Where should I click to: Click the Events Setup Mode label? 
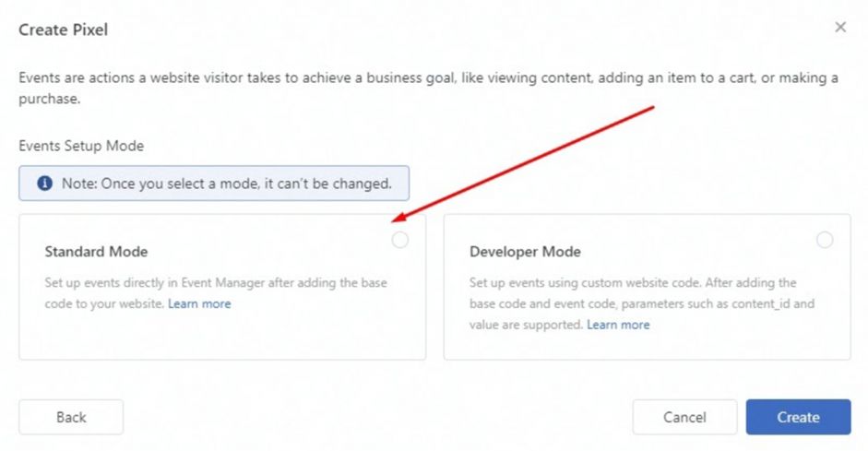pyautogui.click(x=81, y=146)
